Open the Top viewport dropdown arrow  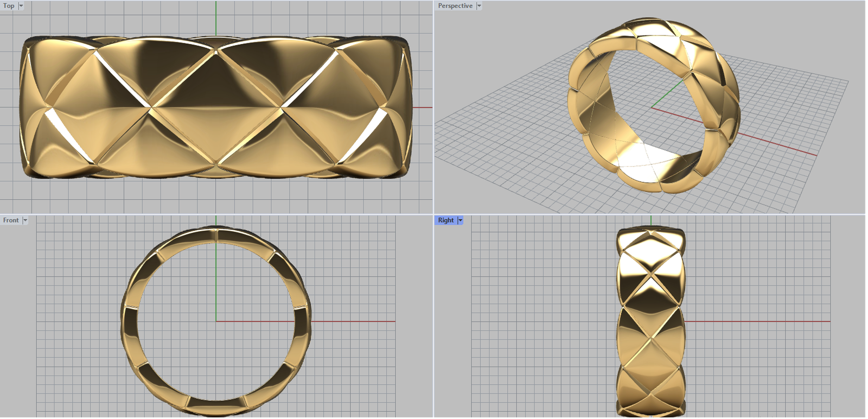21,6
